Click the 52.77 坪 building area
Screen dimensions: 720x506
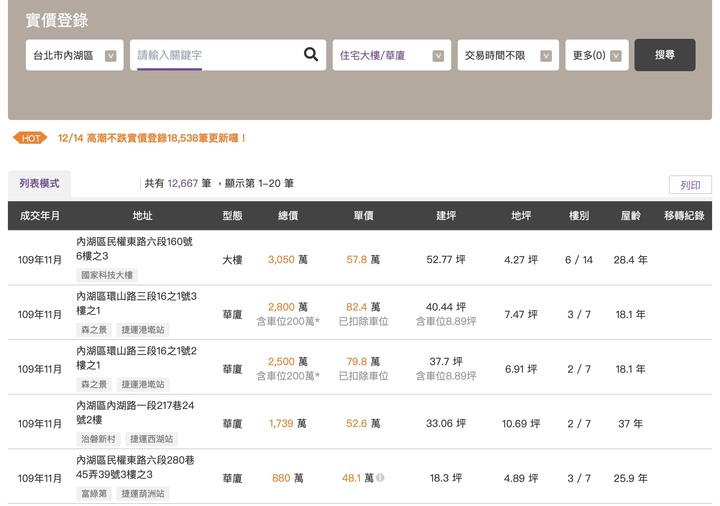446,260
